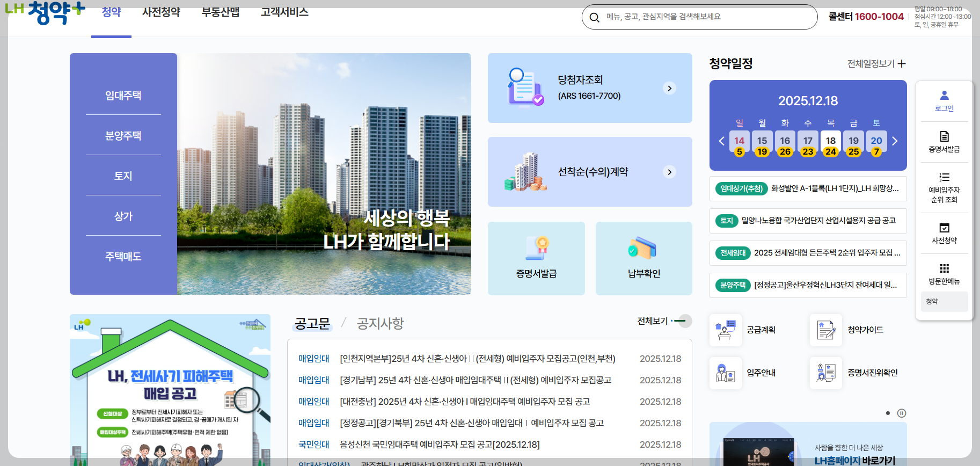980x466 pixels.
Task: Click the 증명서진위확인 icon
Action: coord(826,373)
